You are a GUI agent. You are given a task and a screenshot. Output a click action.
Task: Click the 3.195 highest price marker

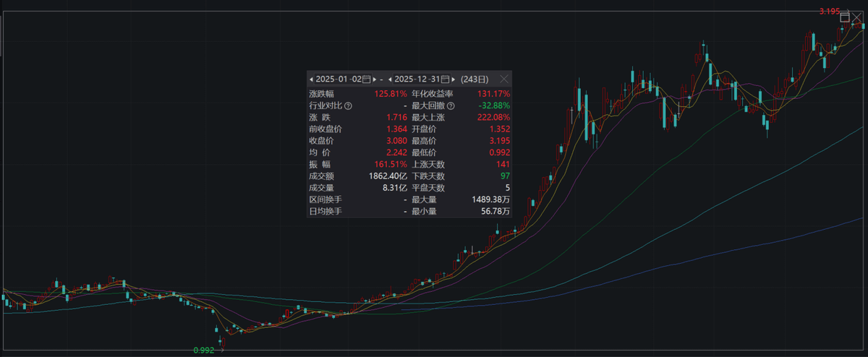tap(828, 12)
